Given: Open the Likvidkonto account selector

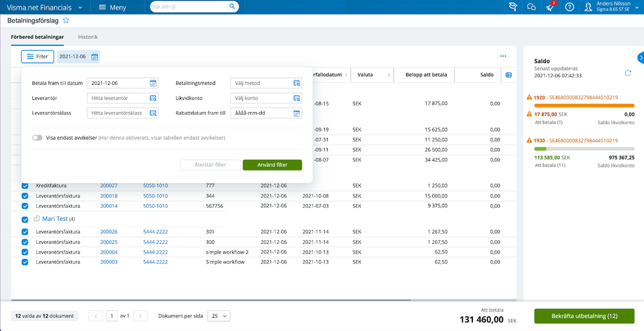Looking at the screenshot, I should (x=266, y=98).
